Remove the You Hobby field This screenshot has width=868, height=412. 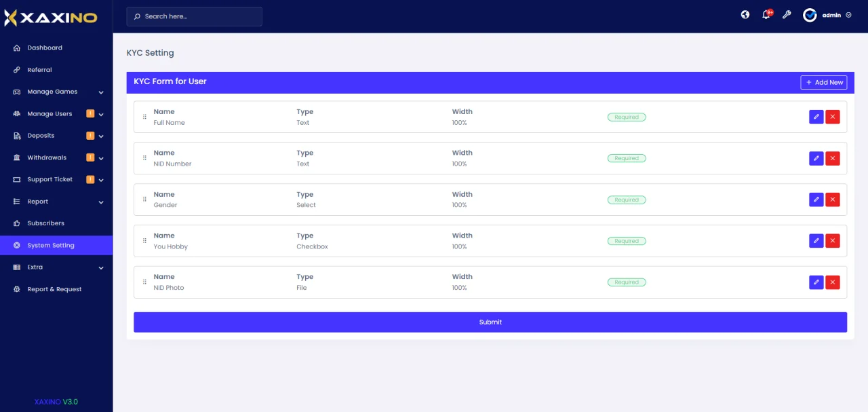[833, 241]
